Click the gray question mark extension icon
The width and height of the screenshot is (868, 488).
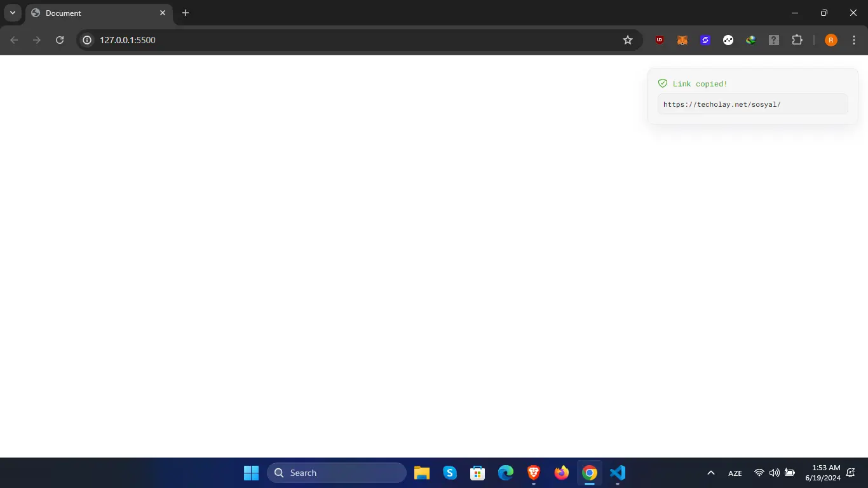[x=774, y=40]
